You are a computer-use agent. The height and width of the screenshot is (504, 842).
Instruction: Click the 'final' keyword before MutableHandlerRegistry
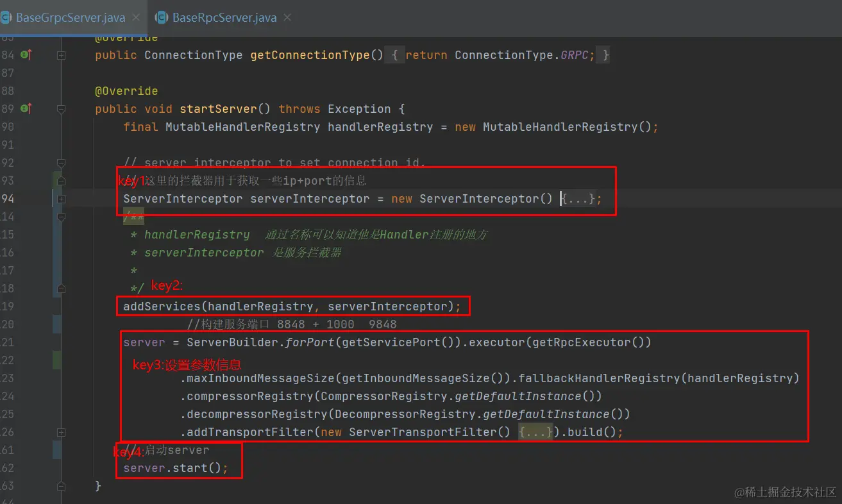pos(140,127)
